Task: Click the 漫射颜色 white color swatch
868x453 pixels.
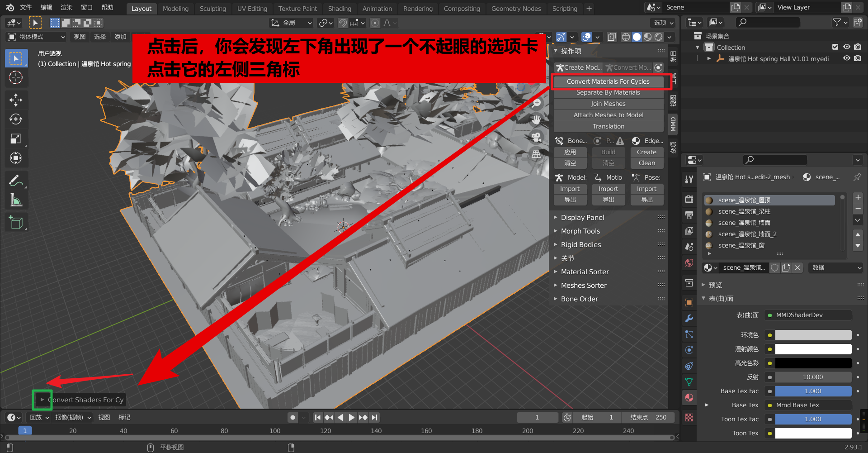Action: [x=813, y=349]
